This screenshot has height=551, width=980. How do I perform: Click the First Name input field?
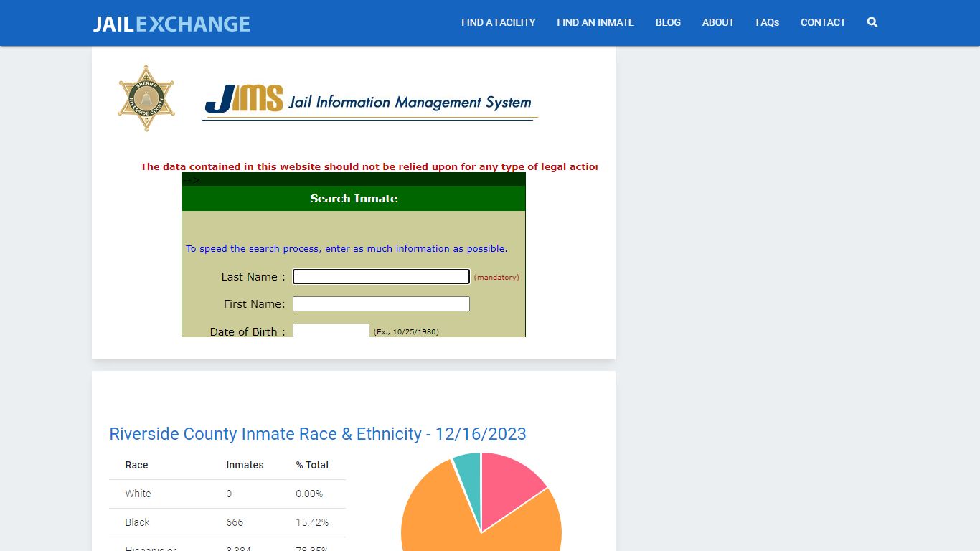(x=381, y=303)
